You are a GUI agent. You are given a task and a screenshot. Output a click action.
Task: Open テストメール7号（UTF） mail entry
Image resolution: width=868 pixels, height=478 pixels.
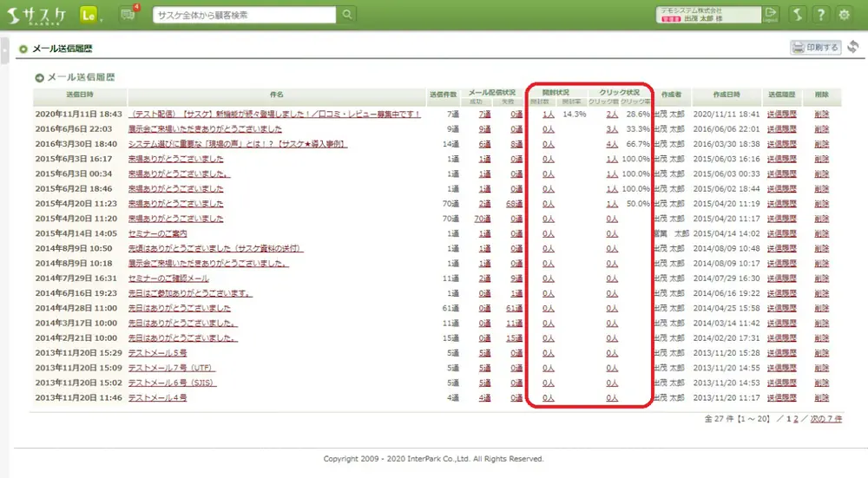pyautogui.click(x=172, y=368)
